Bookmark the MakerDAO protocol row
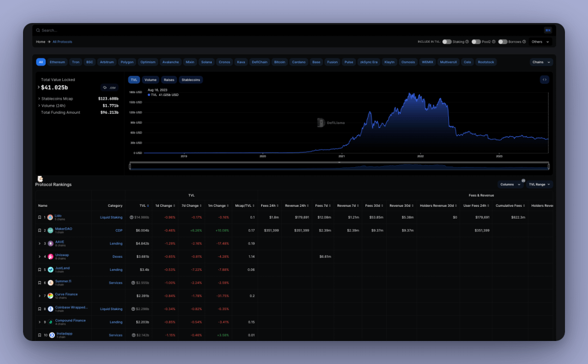 coord(40,230)
